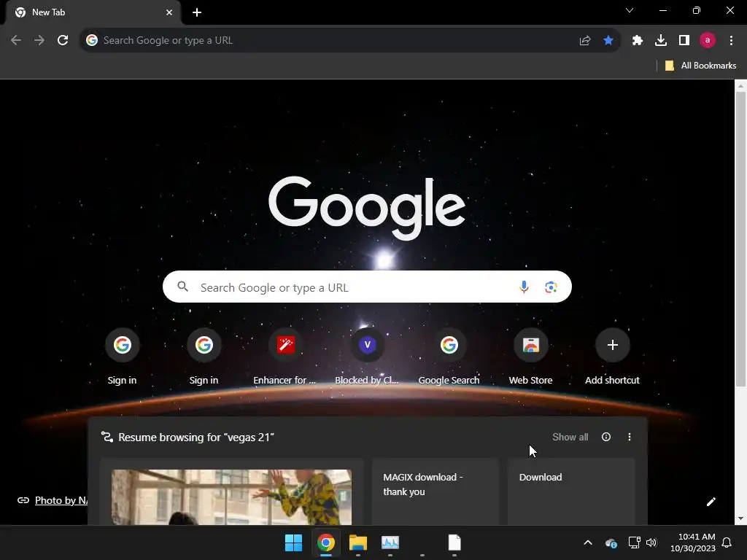Open the Web Store shortcut
Image resolution: width=747 pixels, height=560 pixels.
(531, 356)
